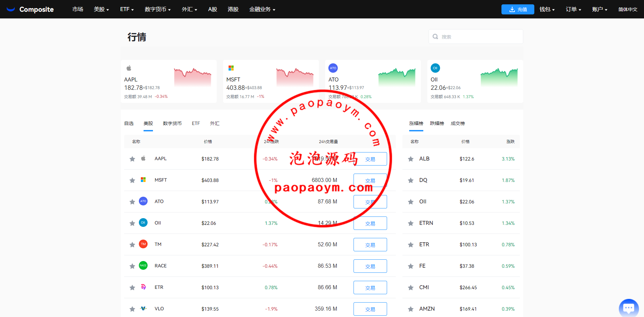Toggle favorite star for RACE row
Screen dimensions: 644x317
(132, 266)
